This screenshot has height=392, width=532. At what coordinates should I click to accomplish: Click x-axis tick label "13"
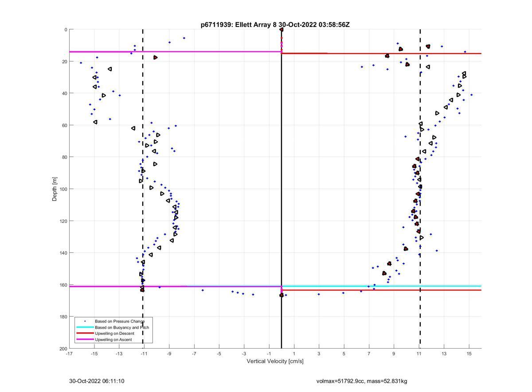(444, 353)
